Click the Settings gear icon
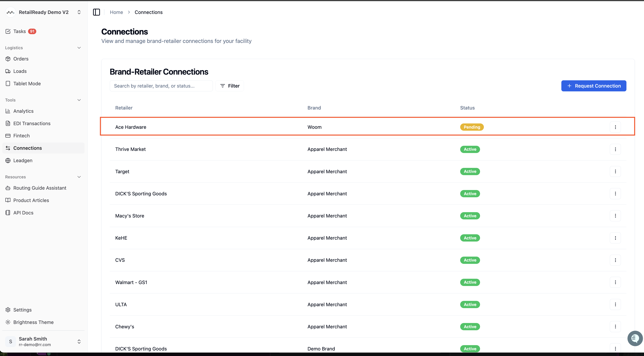 8,310
